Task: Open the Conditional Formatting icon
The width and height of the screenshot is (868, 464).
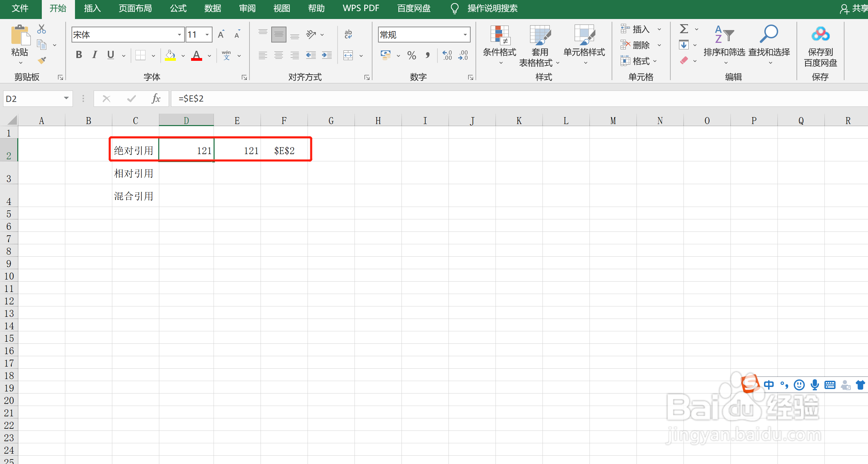Action: [x=499, y=35]
